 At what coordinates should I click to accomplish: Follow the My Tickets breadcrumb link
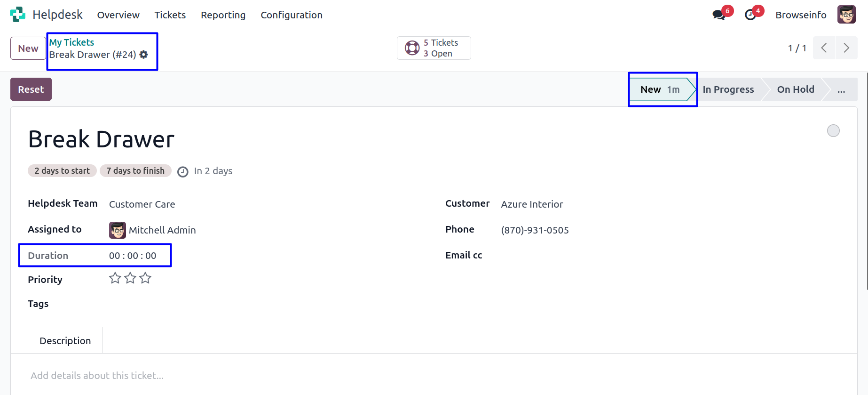(71, 42)
